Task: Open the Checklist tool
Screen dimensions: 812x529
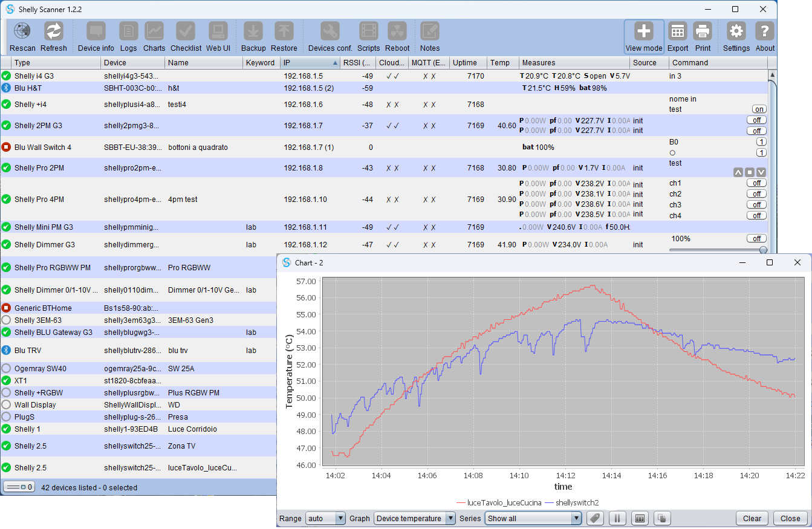Action: point(186,37)
